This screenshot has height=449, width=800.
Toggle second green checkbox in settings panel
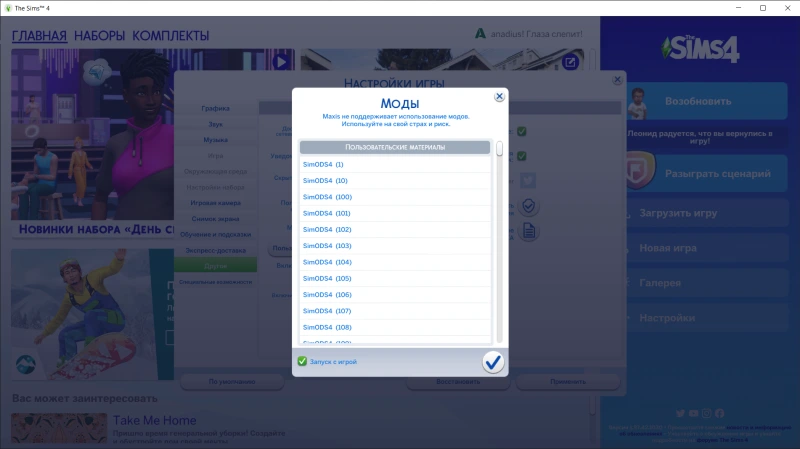click(x=521, y=156)
